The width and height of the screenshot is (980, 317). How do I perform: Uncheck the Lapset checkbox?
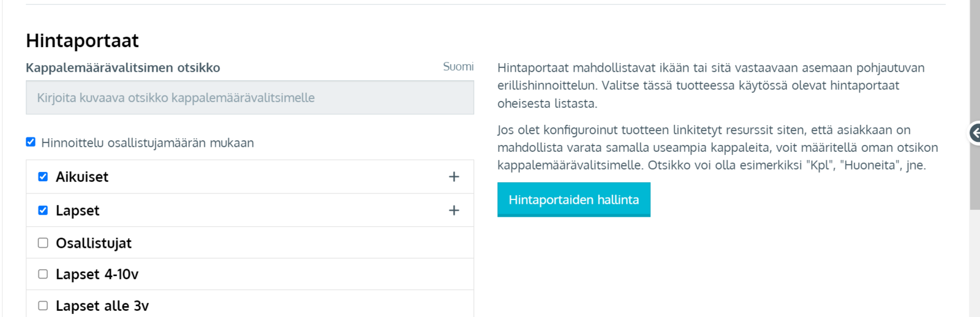click(x=43, y=211)
